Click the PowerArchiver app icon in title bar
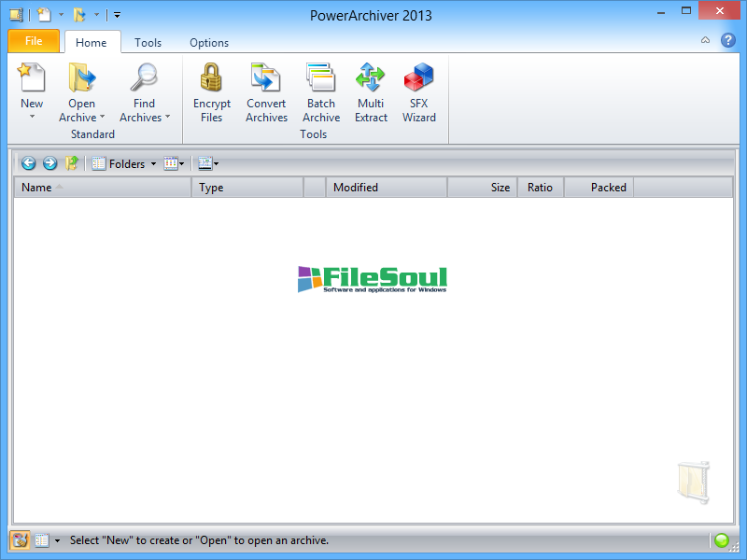 16,15
